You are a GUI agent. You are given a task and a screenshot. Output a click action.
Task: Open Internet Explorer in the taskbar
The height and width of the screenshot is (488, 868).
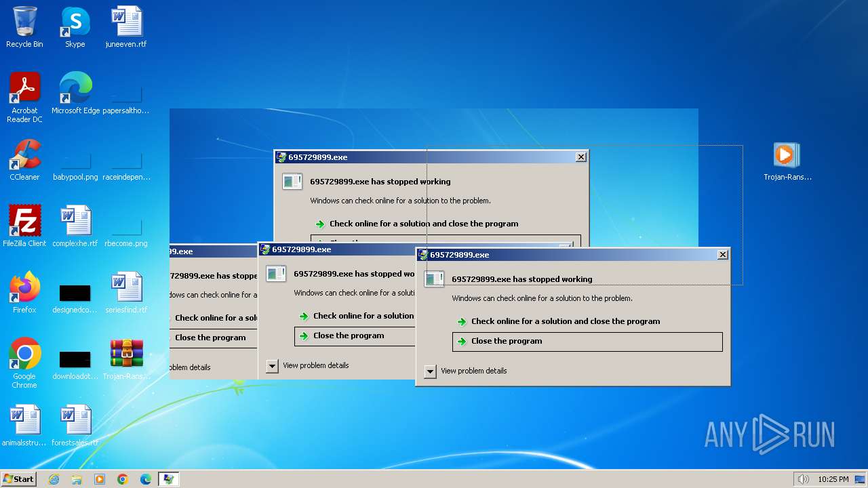54,479
